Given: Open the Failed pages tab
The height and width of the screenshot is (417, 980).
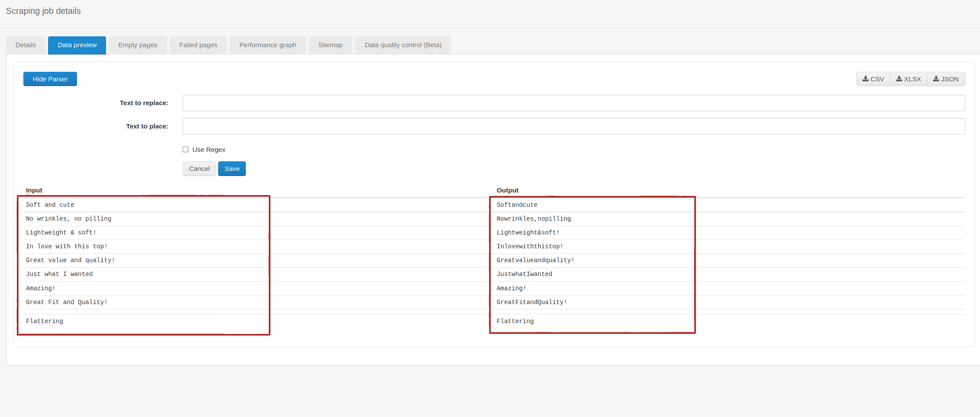Looking at the screenshot, I should coord(198,45).
